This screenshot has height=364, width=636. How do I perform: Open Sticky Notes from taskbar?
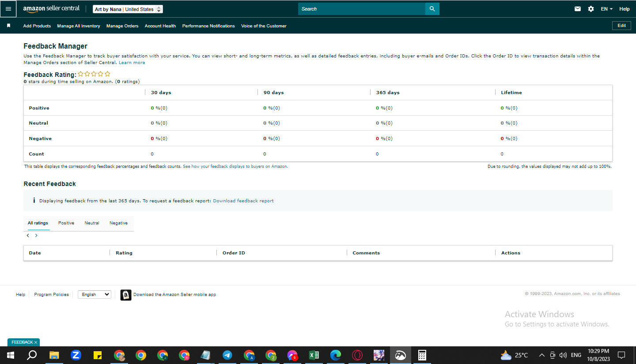(98, 355)
